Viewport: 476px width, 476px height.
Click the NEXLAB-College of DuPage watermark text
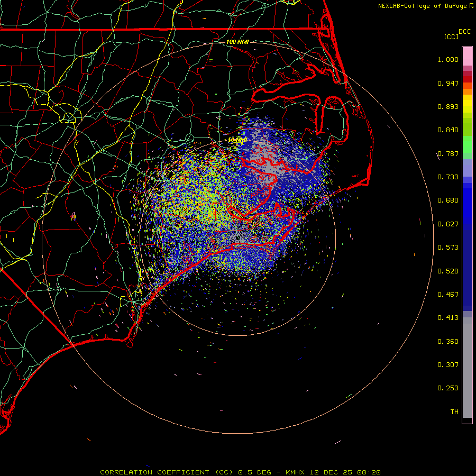[x=425, y=6]
